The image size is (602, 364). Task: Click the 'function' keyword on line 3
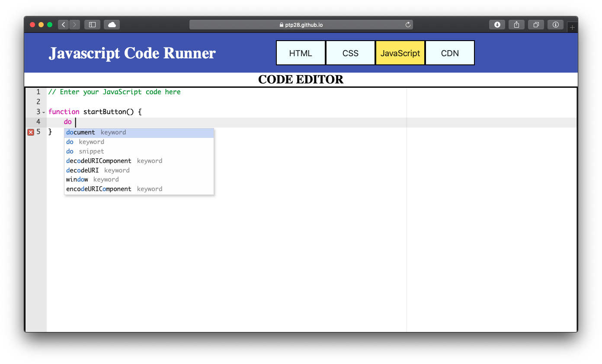coord(64,112)
